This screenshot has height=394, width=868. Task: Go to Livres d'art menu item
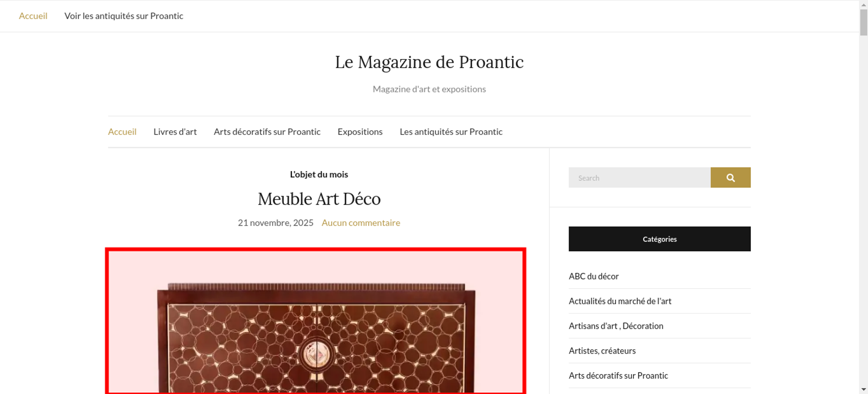pyautogui.click(x=175, y=131)
